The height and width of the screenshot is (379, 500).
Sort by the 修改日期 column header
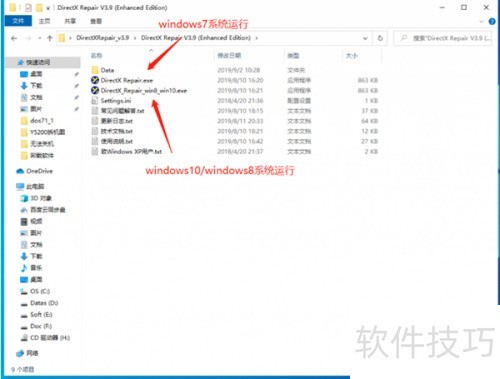pyautogui.click(x=229, y=55)
